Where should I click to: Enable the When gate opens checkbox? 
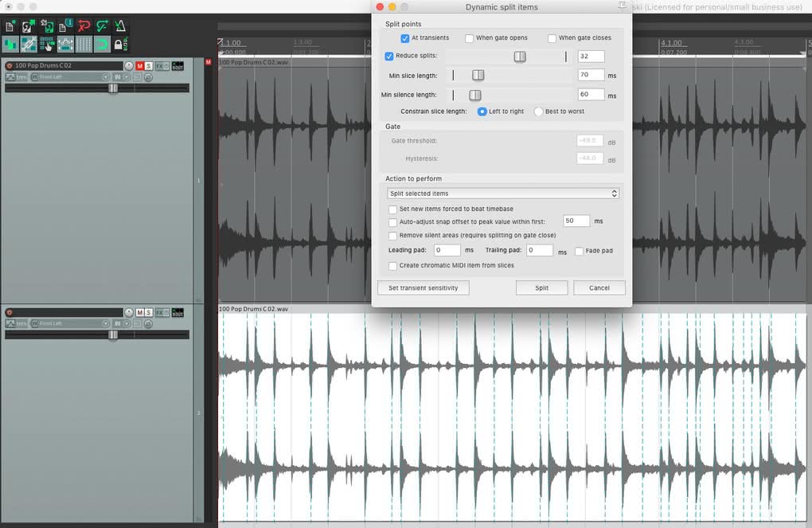[x=469, y=38]
